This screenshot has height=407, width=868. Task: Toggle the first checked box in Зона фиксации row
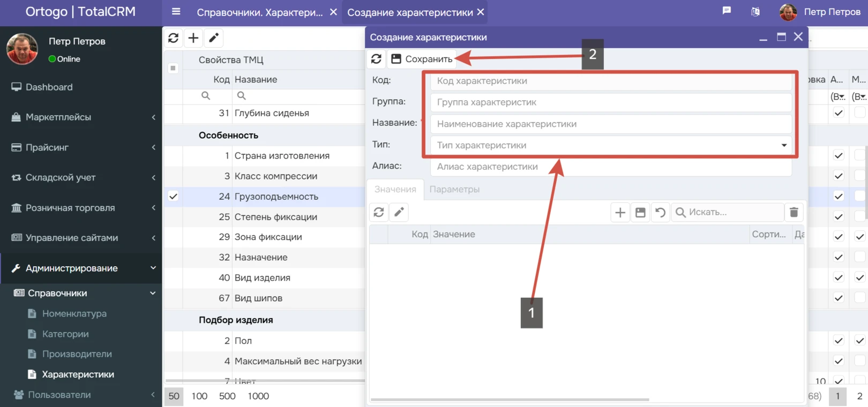839,237
